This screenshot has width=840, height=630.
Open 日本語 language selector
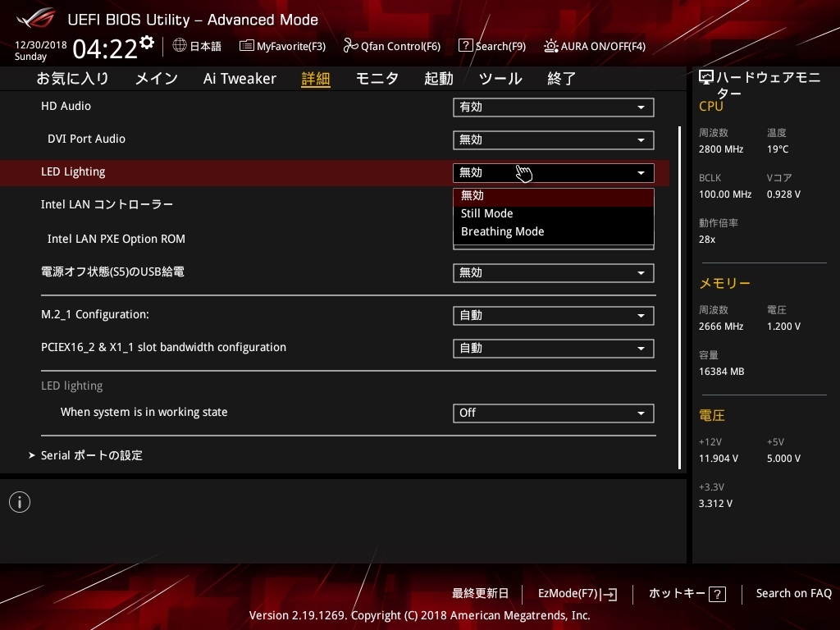[197, 46]
